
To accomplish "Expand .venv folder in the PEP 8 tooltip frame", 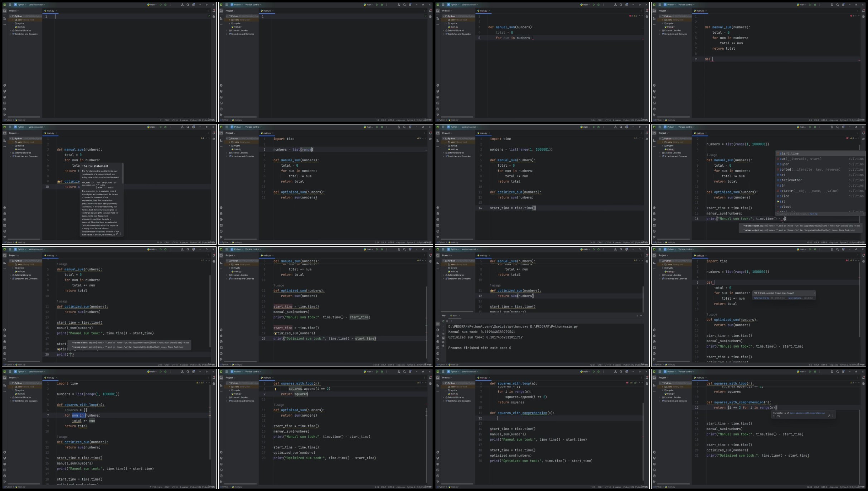I will pos(663,264).
